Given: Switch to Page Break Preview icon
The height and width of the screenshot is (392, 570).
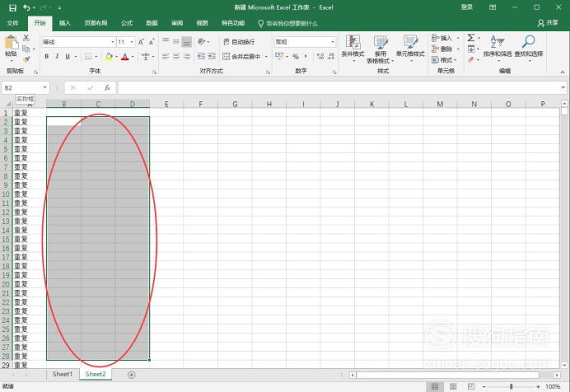Looking at the screenshot, I should (x=471, y=386).
